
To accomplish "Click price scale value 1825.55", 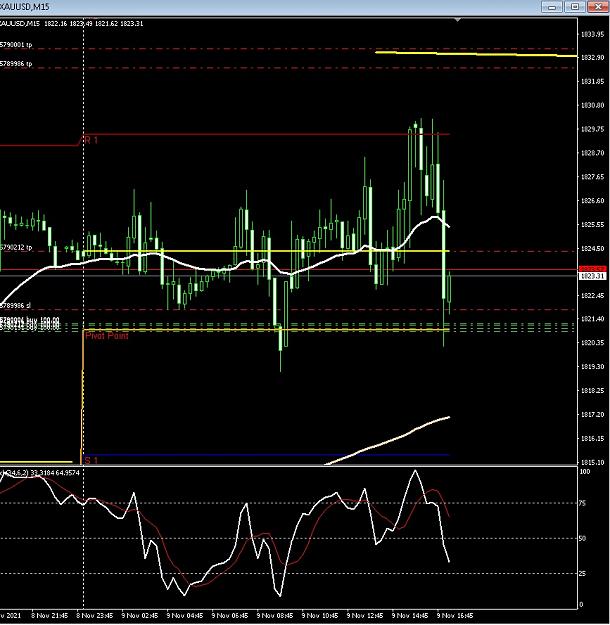I will coord(592,224).
